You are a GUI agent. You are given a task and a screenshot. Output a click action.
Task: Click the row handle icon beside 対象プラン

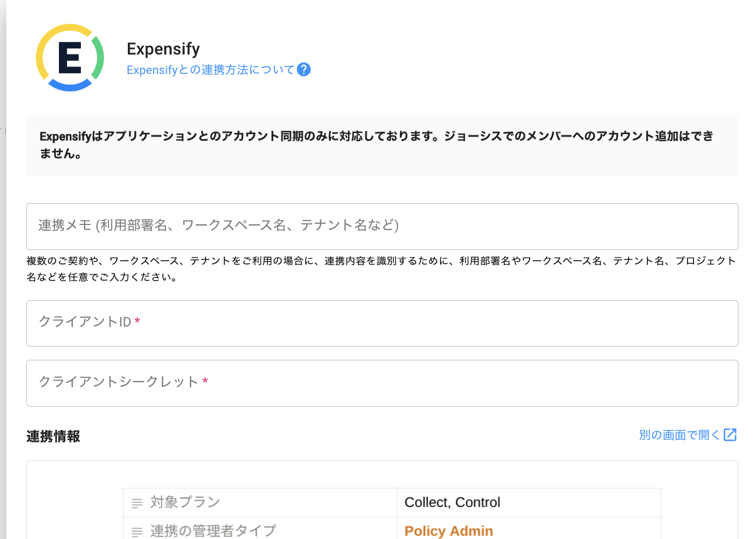137,503
